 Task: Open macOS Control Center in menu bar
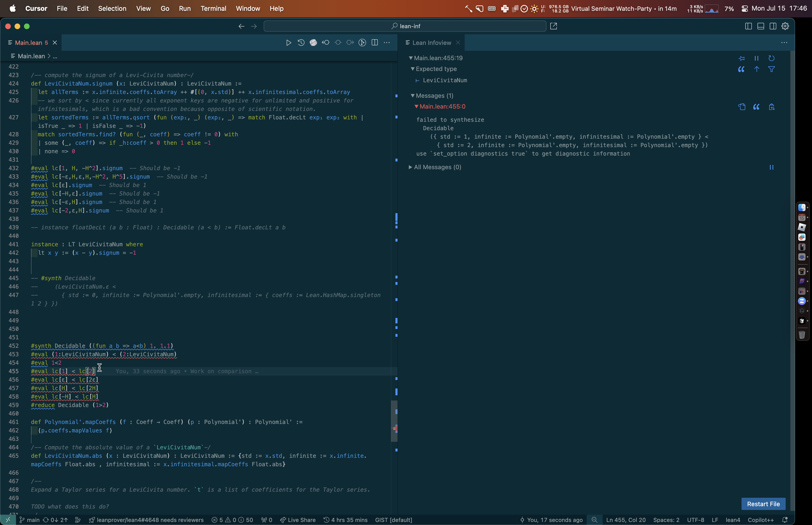coord(745,8)
